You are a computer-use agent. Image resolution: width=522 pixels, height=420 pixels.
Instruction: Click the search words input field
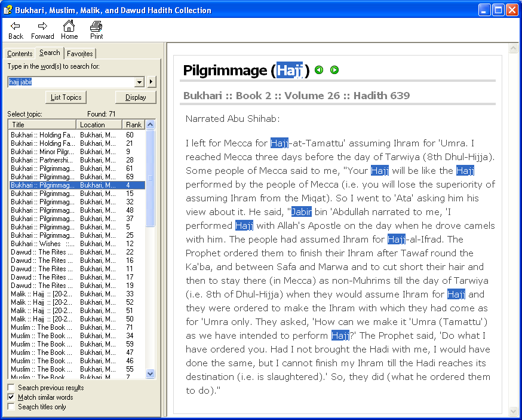tap(71, 82)
